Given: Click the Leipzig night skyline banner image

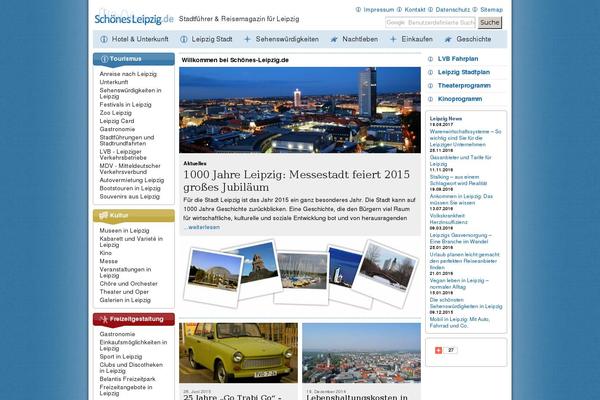Looking at the screenshot, I should 300,110.
